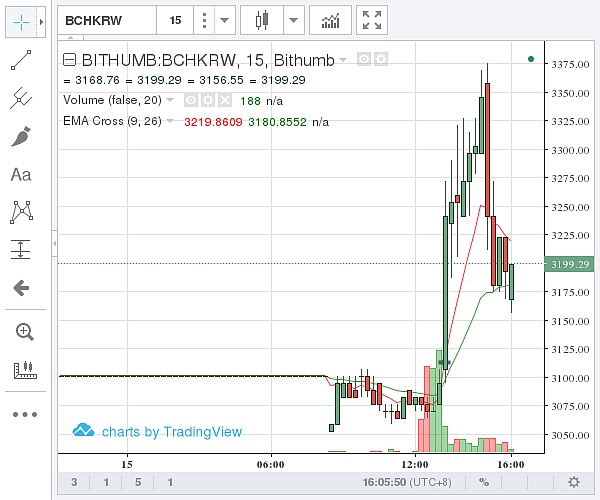Click the 16:05:50 (UTC+8) timezone
Image resolution: width=600 pixels, height=500 pixels.
407,482
